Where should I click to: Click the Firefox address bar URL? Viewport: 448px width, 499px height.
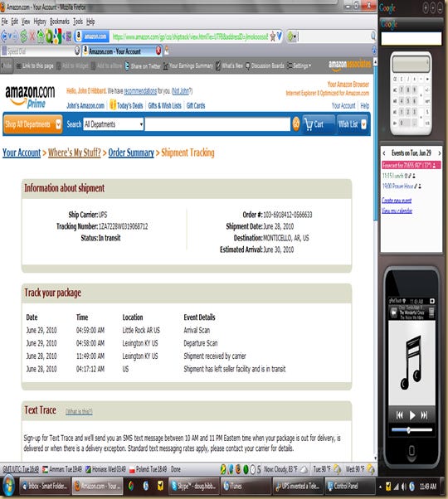coord(190,36)
